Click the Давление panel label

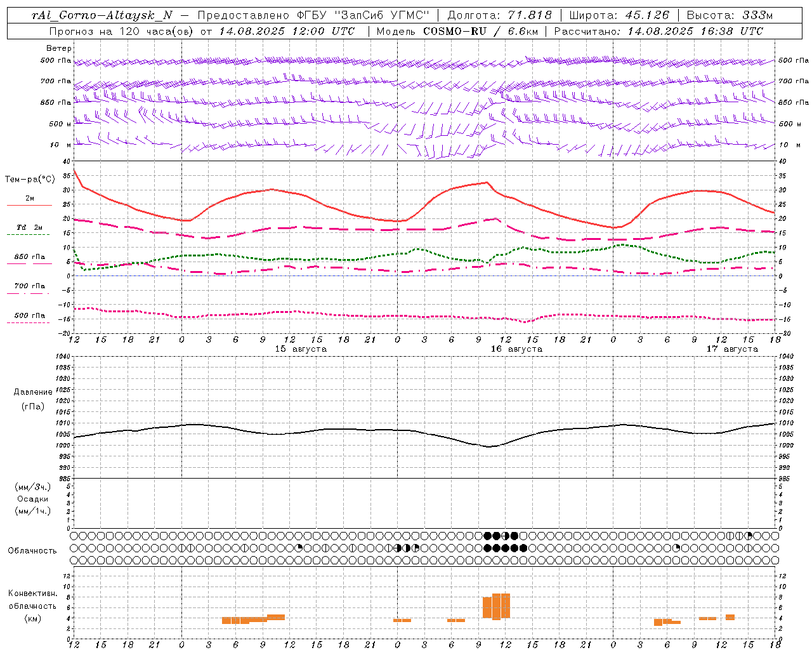(33, 392)
